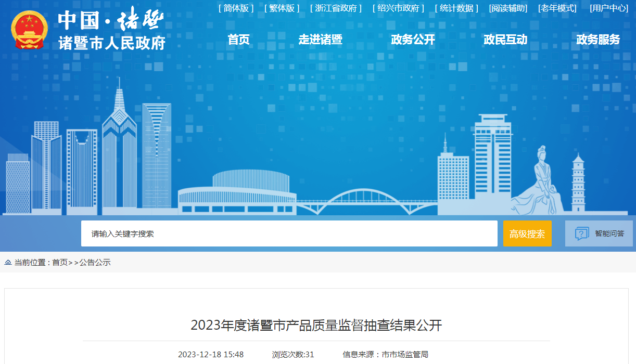The height and width of the screenshot is (364, 636).
Task: Switch to 简体版 language version
Action: click(236, 8)
